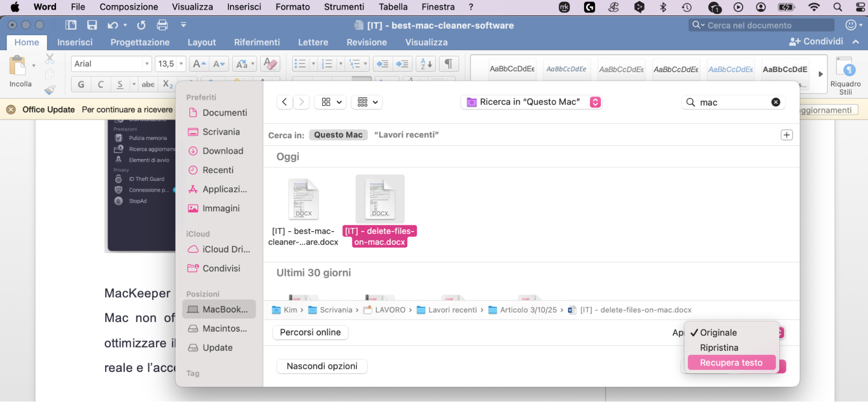868x402 pixels.
Task: Toggle Italic C button
Action: pyautogui.click(x=101, y=84)
